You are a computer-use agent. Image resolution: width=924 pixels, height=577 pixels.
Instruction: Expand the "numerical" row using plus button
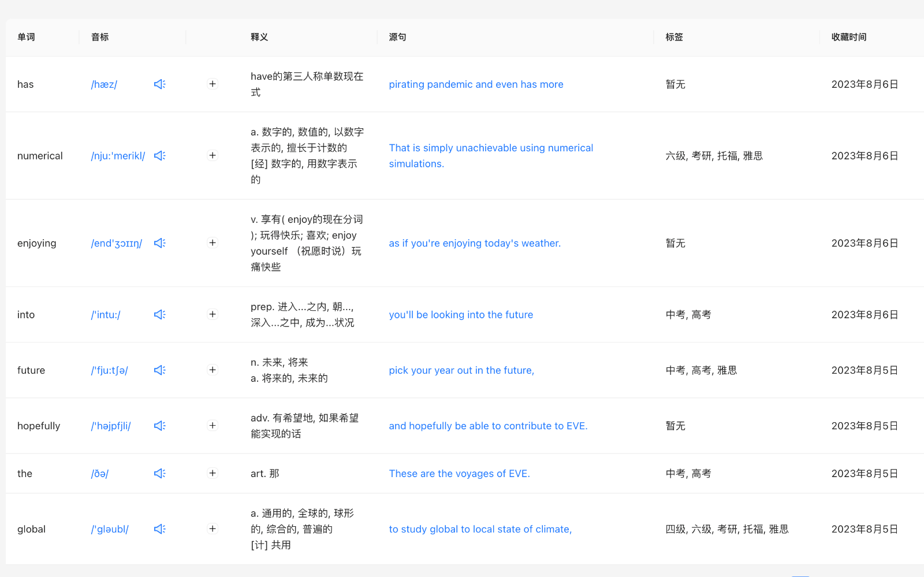tap(213, 156)
